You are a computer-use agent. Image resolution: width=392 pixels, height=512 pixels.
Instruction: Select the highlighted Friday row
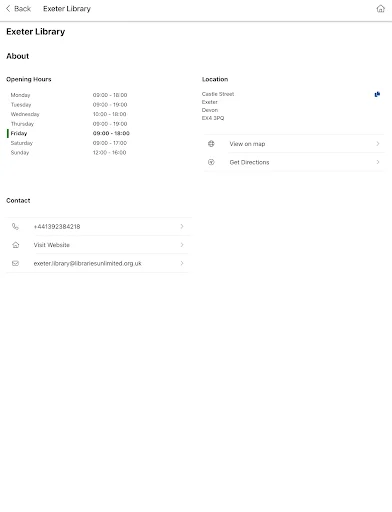(69, 133)
